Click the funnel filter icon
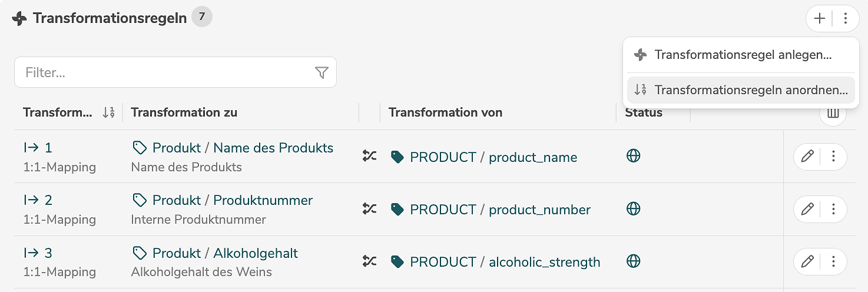This screenshot has height=292, width=868. tap(321, 72)
